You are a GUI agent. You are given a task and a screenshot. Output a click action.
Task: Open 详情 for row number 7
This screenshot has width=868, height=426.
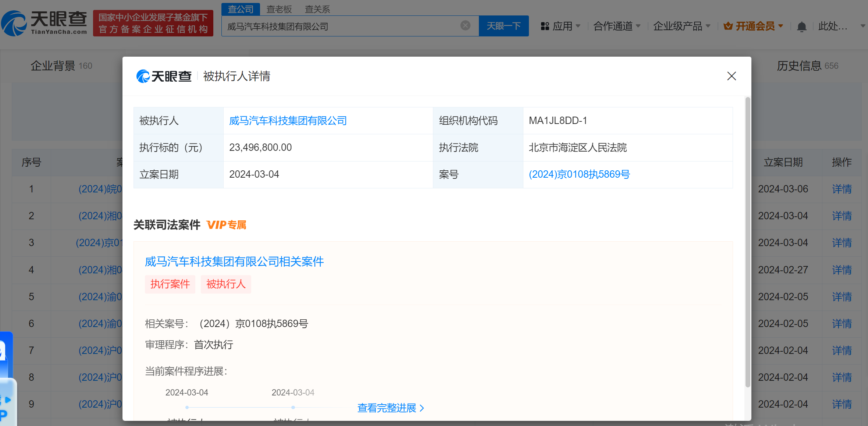coord(842,351)
